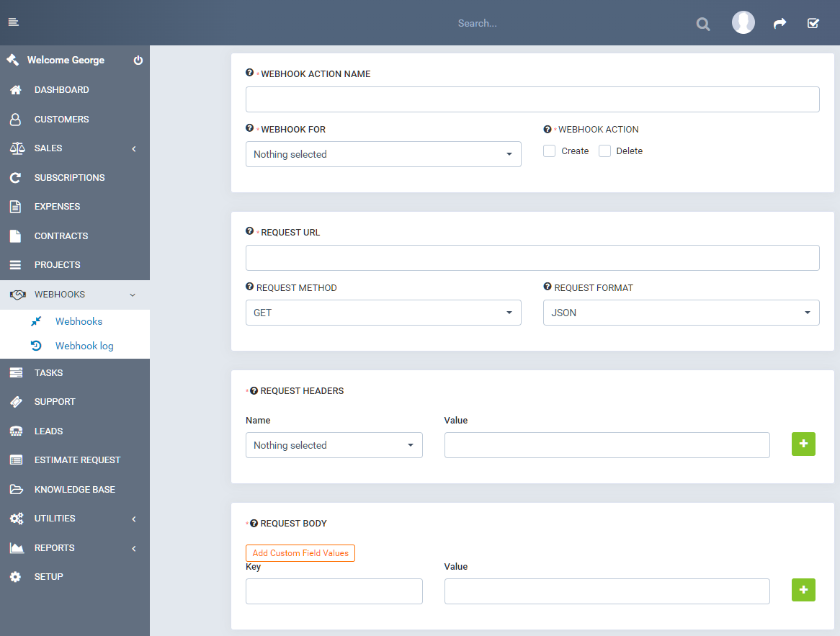Change Request Format JSON dropdown
Viewport: 840px width, 636px height.
point(681,313)
